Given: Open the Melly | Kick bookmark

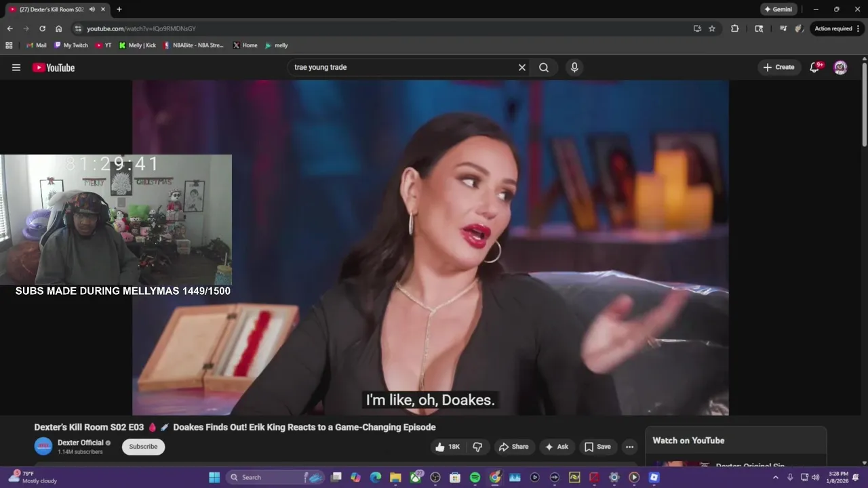Looking at the screenshot, I should 138,45.
